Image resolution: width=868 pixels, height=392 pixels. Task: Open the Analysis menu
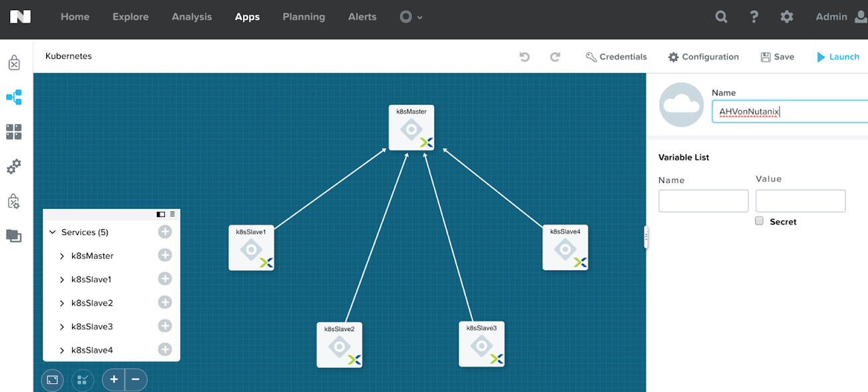pyautogui.click(x=192, y=17)
